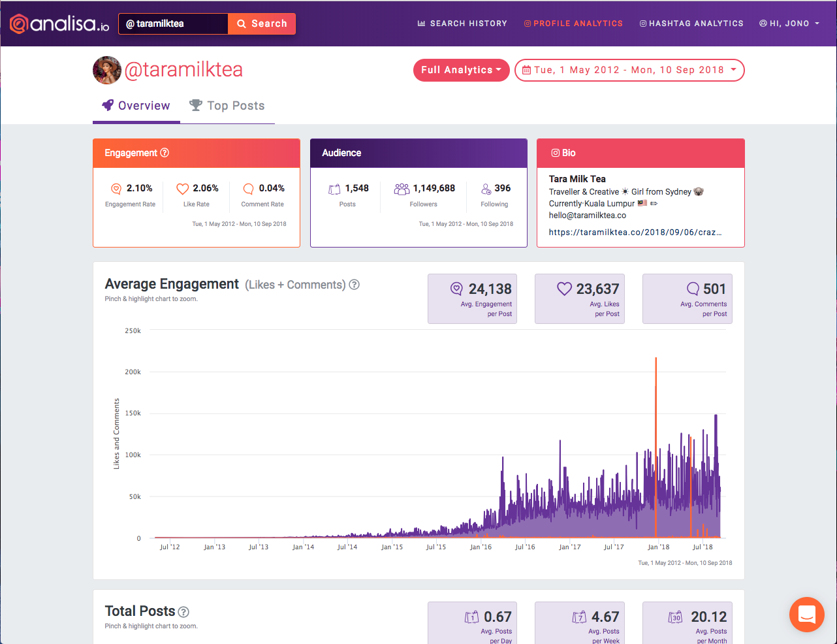Click the trophy icon beside Top Posts
Image resolution: width=837 pixels, height=644 pixels.
point(195,105)
